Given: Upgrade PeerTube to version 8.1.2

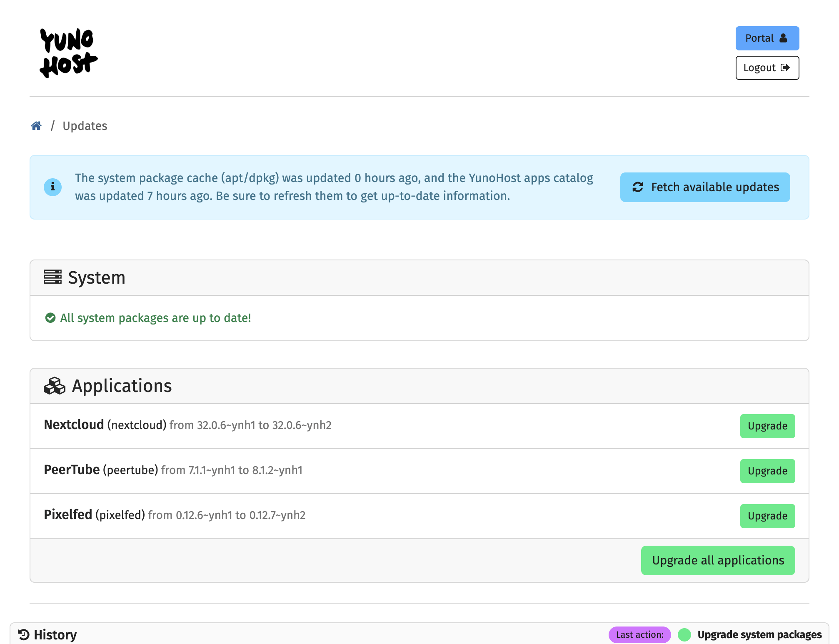Looking at the screenshot, I should coord(767,471).
